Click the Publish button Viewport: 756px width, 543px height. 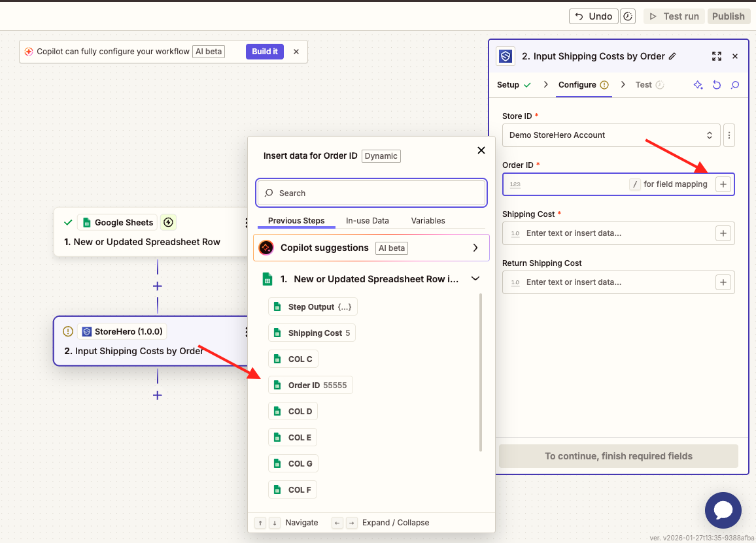pos(728,16)
